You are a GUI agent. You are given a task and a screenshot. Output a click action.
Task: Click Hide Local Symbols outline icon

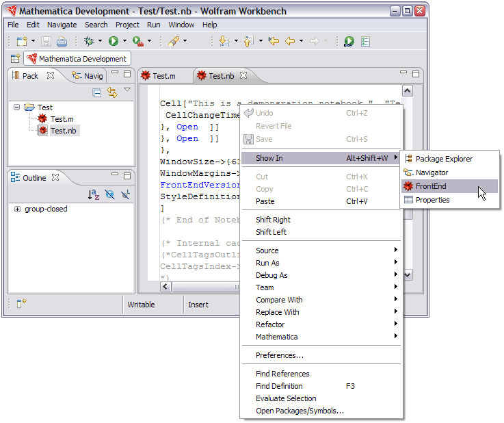(125, 194)
